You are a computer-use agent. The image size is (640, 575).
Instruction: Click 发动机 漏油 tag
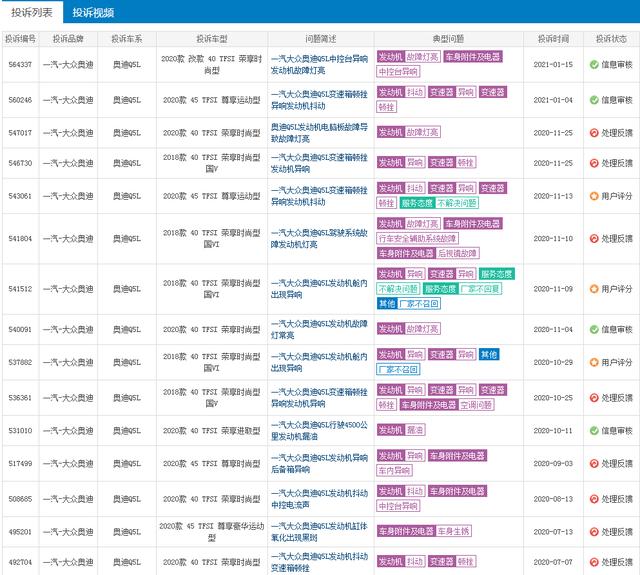click(401, 430)
